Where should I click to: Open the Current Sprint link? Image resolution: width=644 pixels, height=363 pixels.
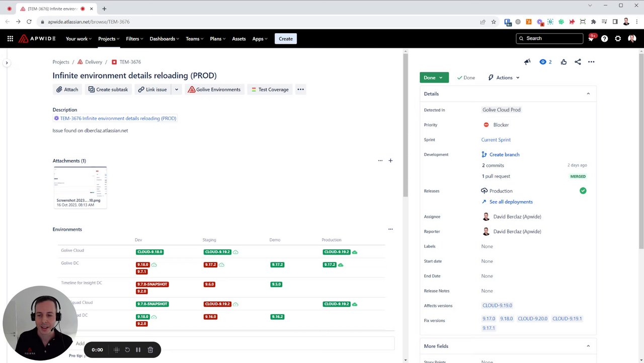496,140
